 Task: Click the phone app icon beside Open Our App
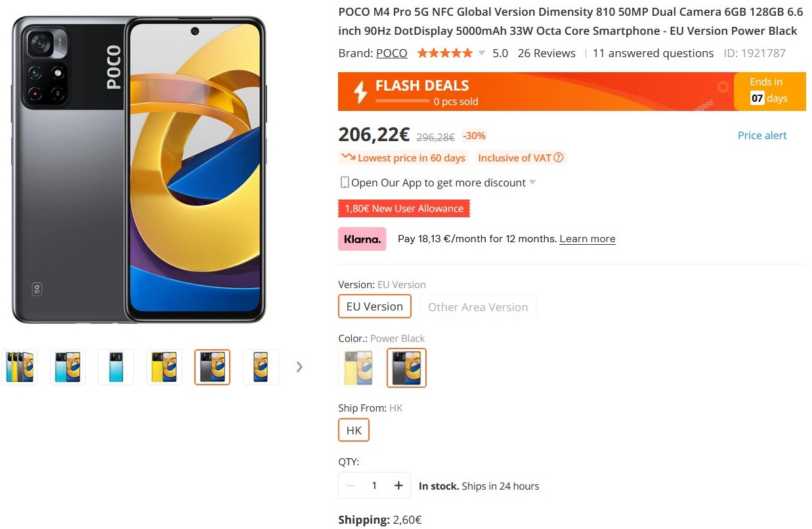click(x=344, y=182)
